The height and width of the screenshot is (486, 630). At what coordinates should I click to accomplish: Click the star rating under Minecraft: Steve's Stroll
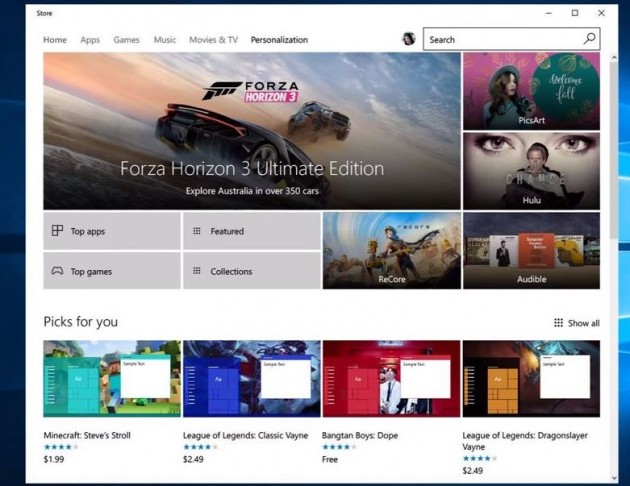pos(61,447)
